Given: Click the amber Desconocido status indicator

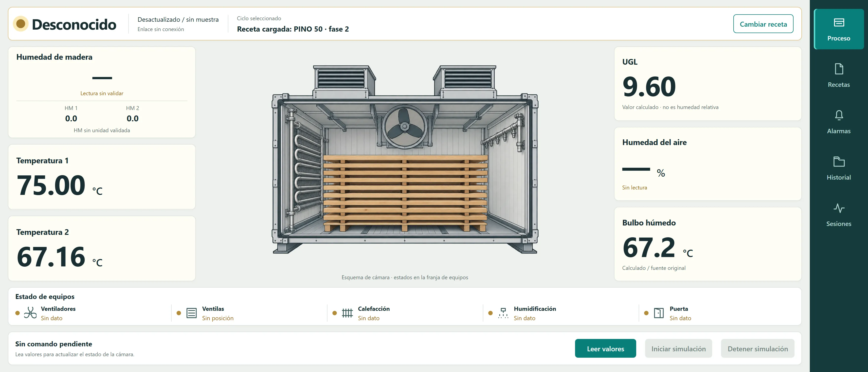Looking at the screenshot, I should (20, 24).
